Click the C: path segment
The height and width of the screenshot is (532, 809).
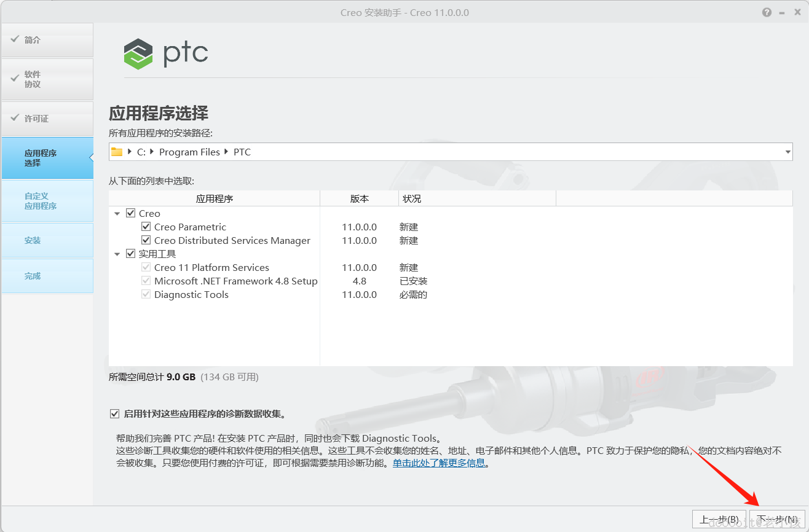click(x=141, y=152)
